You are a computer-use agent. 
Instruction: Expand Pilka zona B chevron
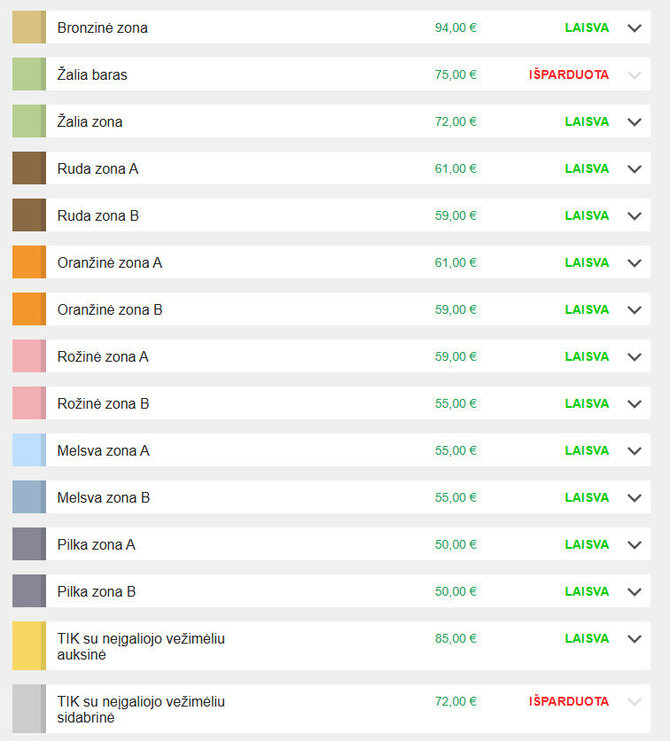click(634, 592)
